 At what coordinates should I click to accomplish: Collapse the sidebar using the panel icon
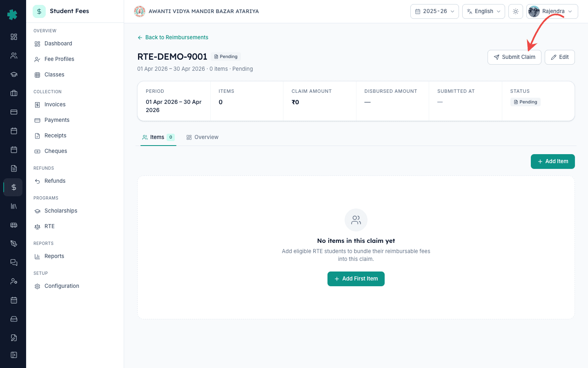(x=14, y=355)
